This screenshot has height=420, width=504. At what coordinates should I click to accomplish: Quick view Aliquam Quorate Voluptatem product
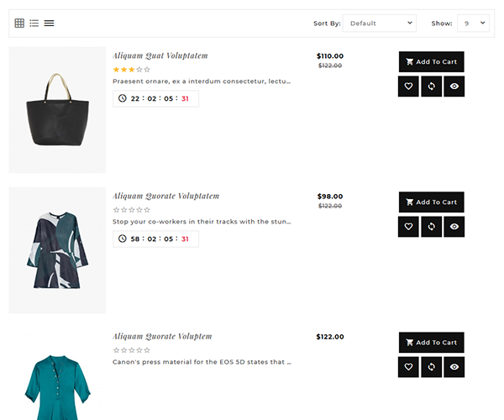click(x=454, y=227)
